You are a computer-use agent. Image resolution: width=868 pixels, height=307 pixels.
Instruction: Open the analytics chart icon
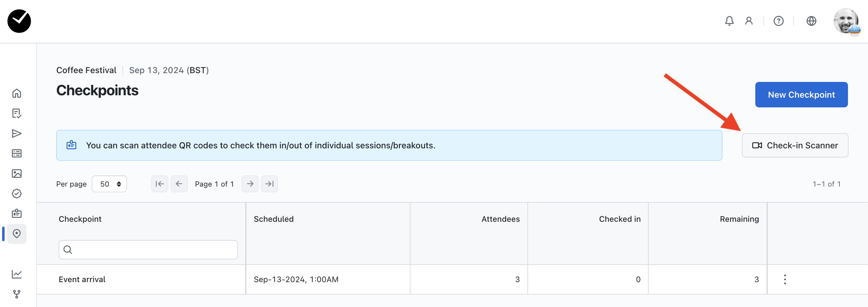coord(16,274)
